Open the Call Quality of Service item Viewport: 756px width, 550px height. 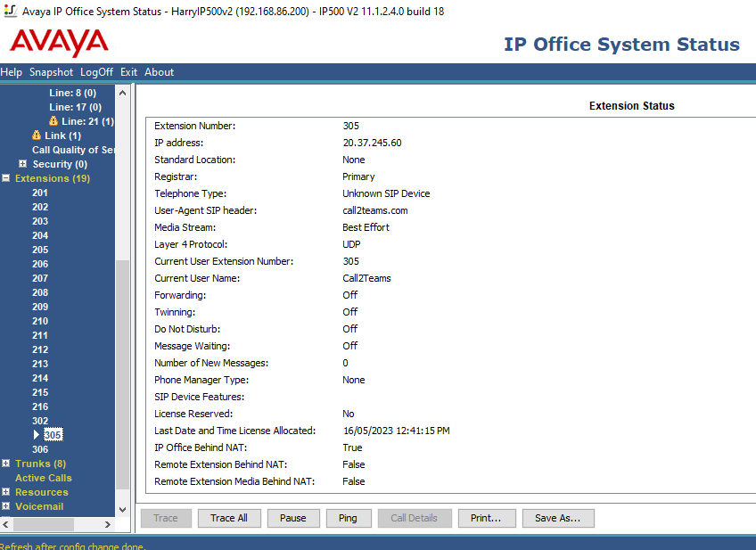click(73, 150)
